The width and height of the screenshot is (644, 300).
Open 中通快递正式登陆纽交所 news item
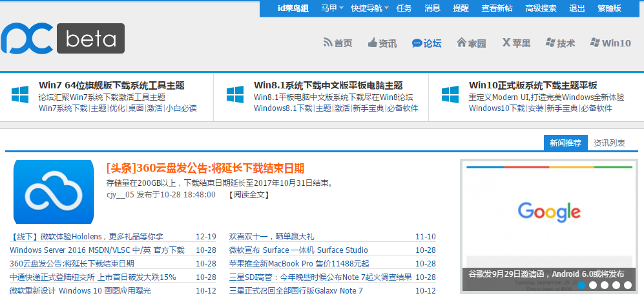coord(93,277)
